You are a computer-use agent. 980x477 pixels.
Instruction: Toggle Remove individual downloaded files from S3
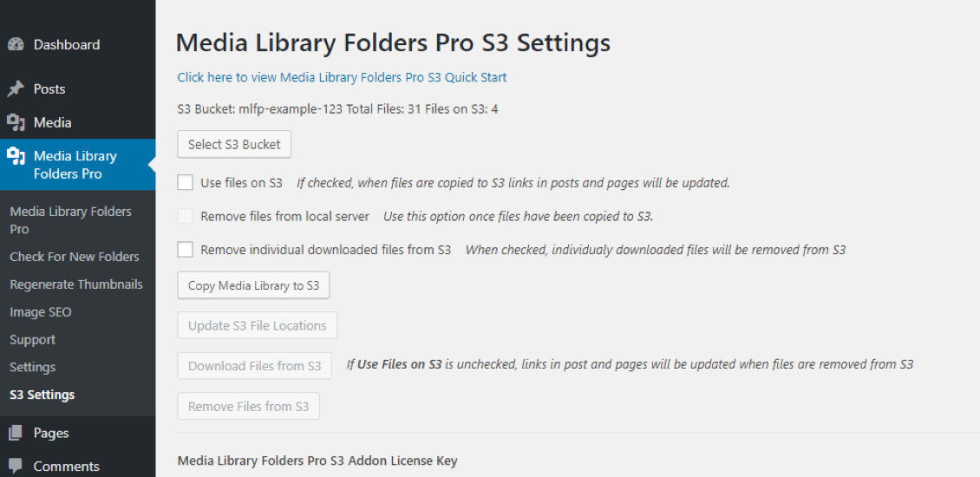pyautogui.click(x=185, y=250)
